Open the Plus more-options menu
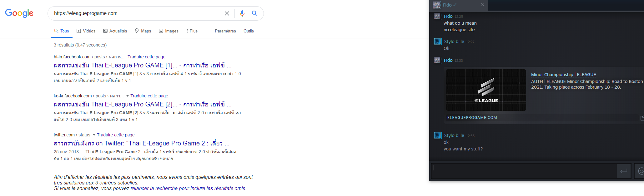Viewport: 644px width, 196px height. 192,31
